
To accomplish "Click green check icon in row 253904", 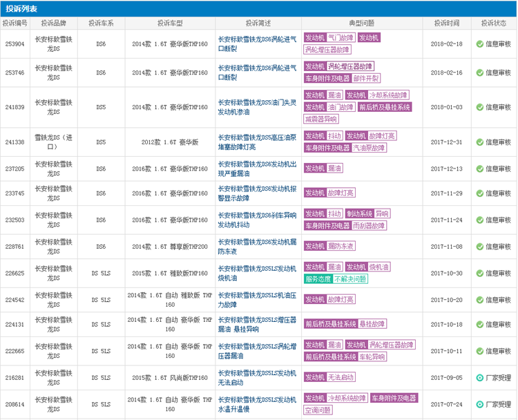I will pyautogui.click(x=480, y=44).
